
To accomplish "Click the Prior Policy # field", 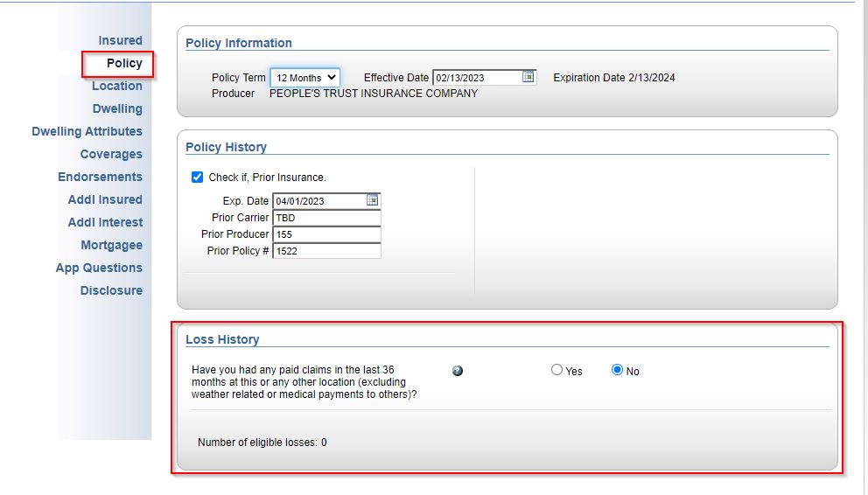I will coord(326,251).
